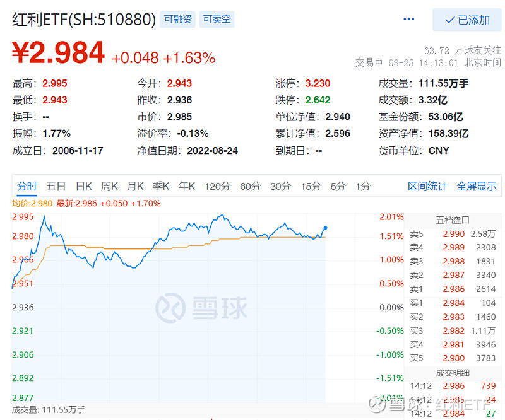
Task: Enter 全屏显示 fullscreen chart mode
Action: point(477,186)
